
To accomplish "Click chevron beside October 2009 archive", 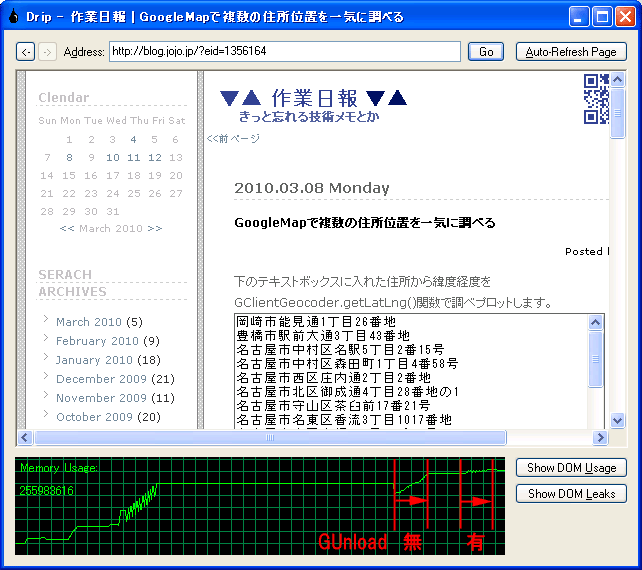I will coord(46,414).
